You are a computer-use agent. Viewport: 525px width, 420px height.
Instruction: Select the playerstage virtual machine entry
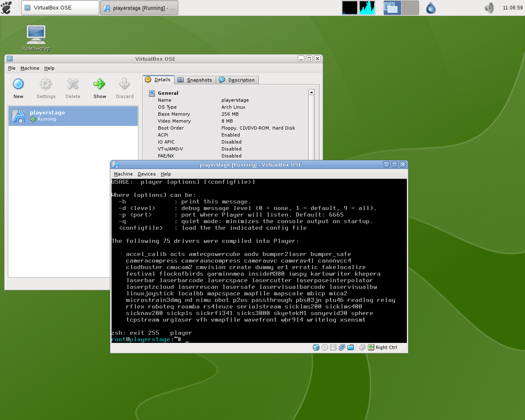pyautogui.click(x=73, y=116)
